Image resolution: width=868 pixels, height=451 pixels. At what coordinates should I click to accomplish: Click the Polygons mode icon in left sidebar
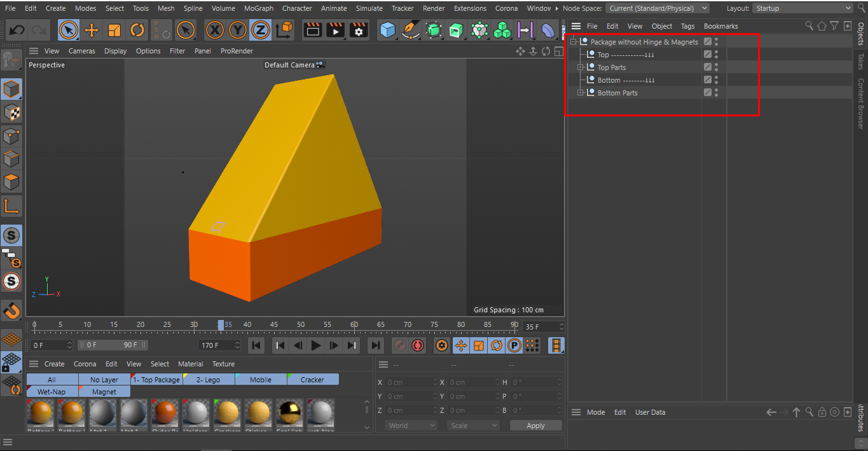(x=11, y=182)
